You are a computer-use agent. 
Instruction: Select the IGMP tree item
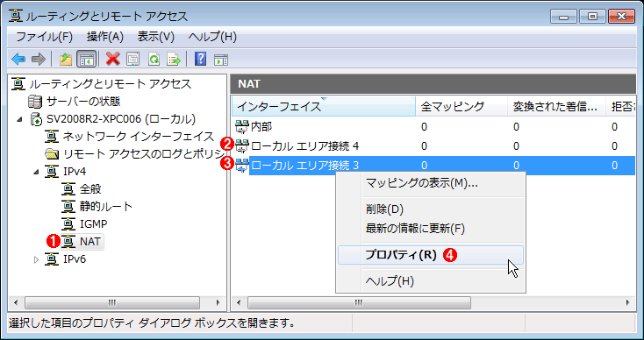93,224
